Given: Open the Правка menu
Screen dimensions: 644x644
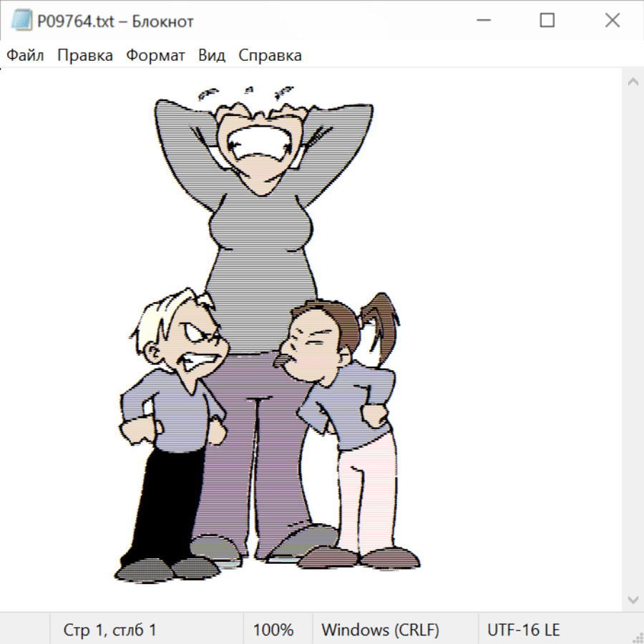Looking at the screenshot, I should pos(85,55).
